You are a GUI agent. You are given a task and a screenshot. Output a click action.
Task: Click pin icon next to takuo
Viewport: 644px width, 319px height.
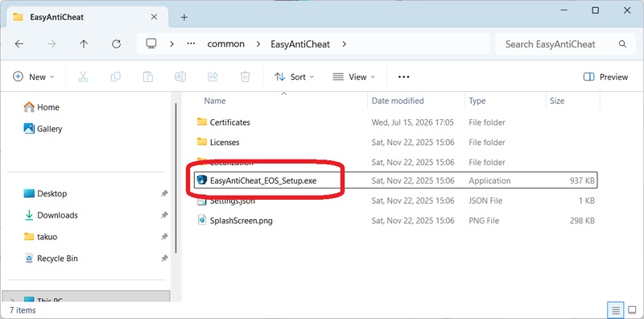pyautogui.click(x=164, y=237)
